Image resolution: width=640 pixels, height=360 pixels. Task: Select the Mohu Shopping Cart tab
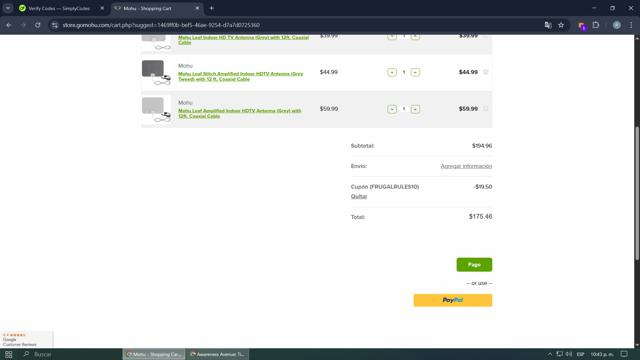coord(157,8)
